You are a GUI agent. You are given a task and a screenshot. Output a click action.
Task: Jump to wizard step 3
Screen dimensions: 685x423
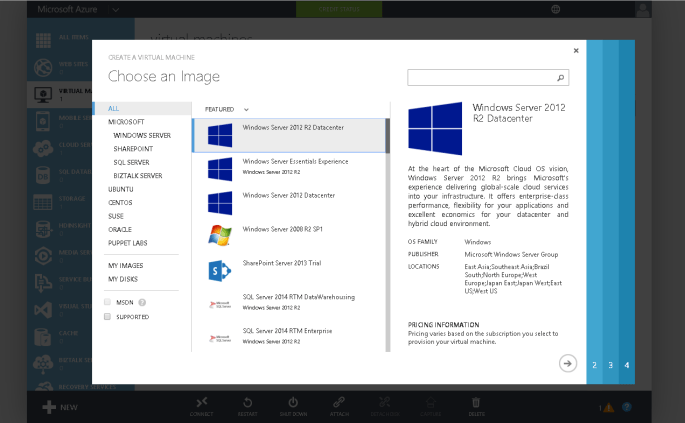[x=610, y=365]
